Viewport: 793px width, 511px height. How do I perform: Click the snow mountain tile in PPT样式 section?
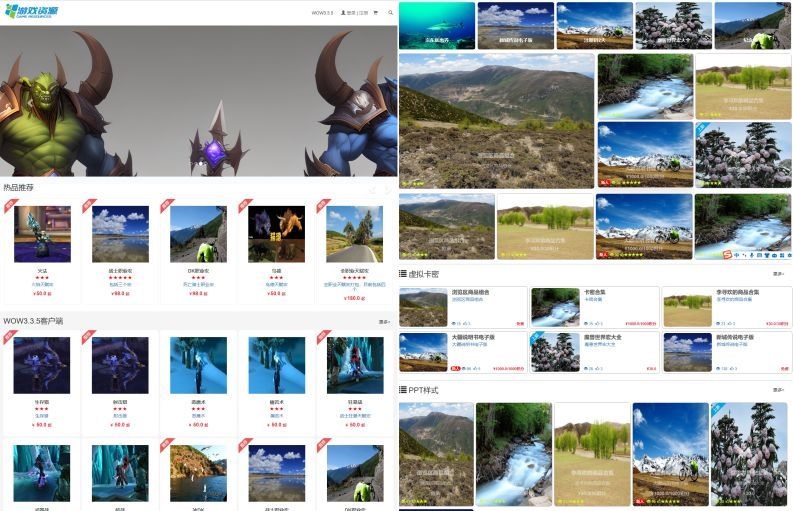[671, 454]
